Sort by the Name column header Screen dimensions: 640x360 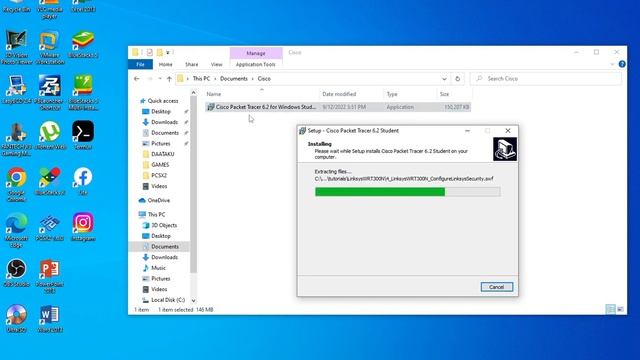[x=261, y=94]
